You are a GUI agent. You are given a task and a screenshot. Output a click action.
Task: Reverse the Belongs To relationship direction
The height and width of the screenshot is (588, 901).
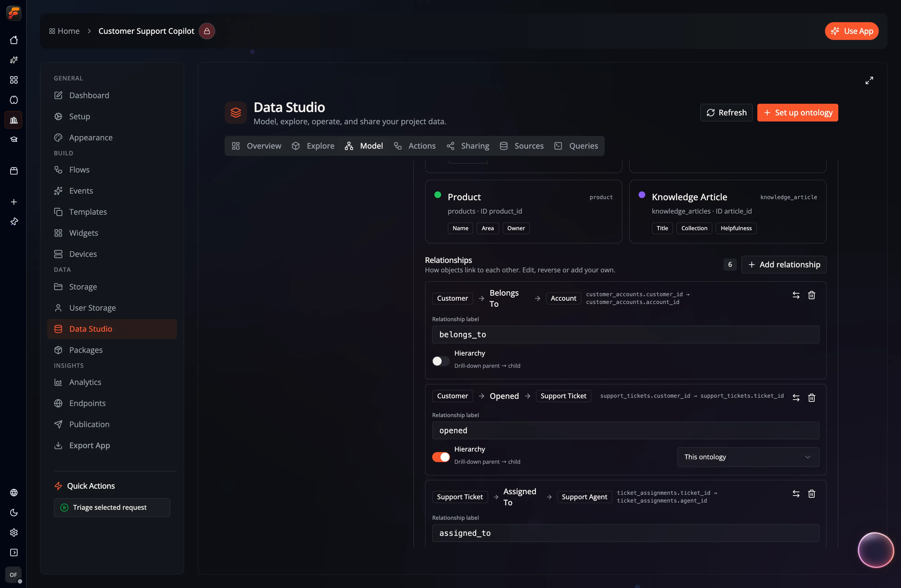tap(796, 295)
